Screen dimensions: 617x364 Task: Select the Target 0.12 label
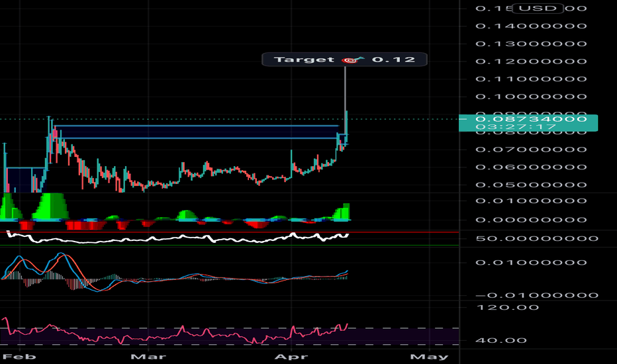344,60
